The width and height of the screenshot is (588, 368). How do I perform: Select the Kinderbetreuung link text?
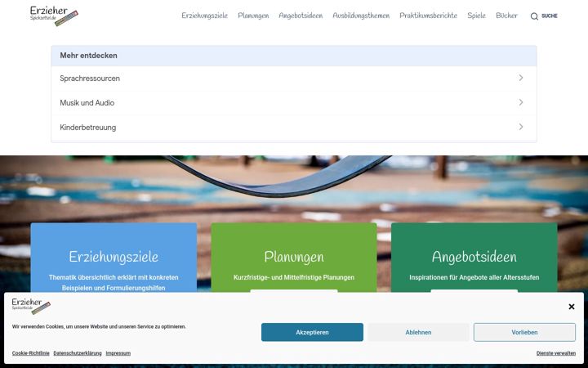tap(87, 128)
